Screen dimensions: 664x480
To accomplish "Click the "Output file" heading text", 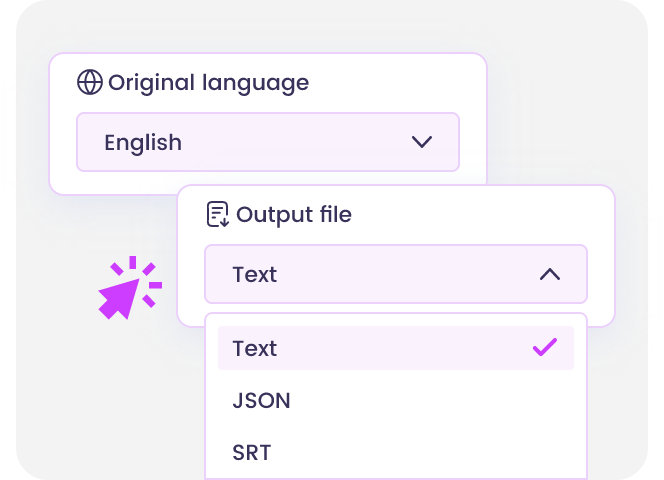I will click(x=293, y=214).
